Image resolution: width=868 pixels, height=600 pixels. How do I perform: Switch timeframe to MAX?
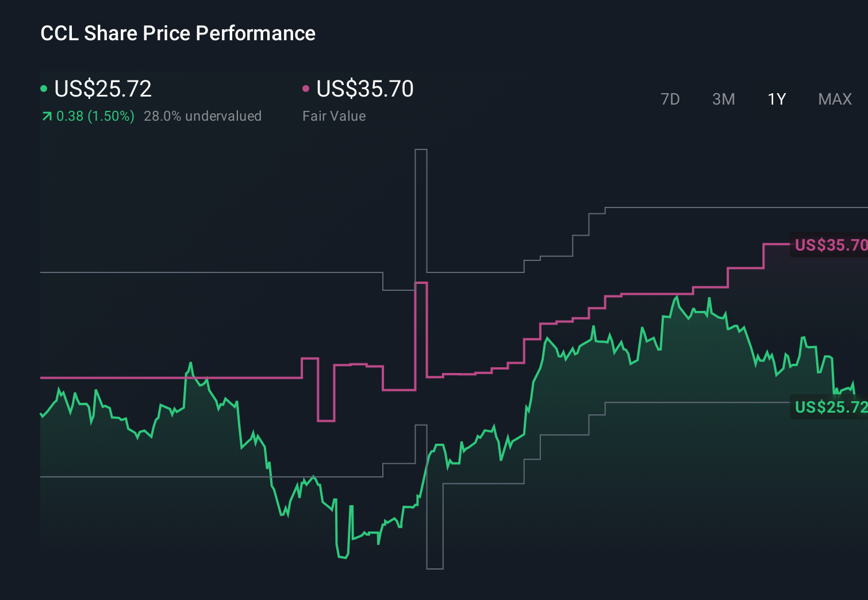[x=834, y=99]
